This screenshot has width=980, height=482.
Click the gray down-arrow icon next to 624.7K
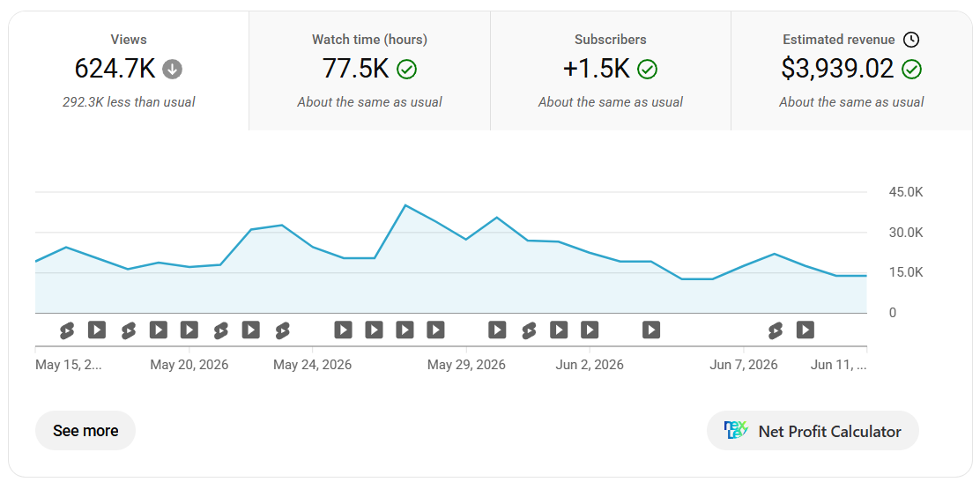click(173, 69)
